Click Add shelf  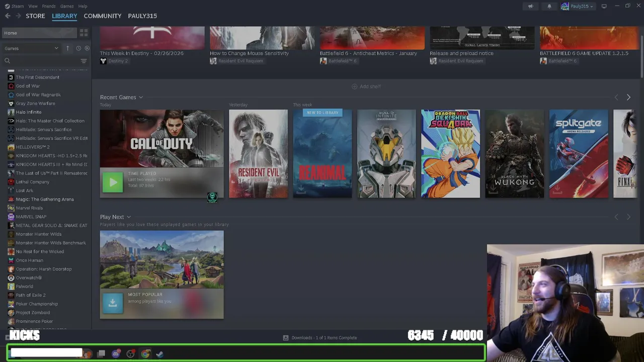coord(366,86)
